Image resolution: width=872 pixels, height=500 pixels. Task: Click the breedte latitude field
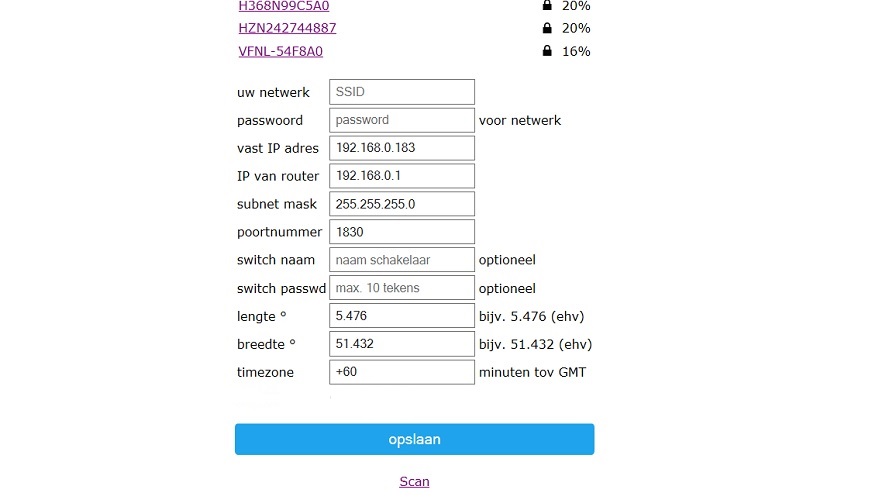[401, 344]
